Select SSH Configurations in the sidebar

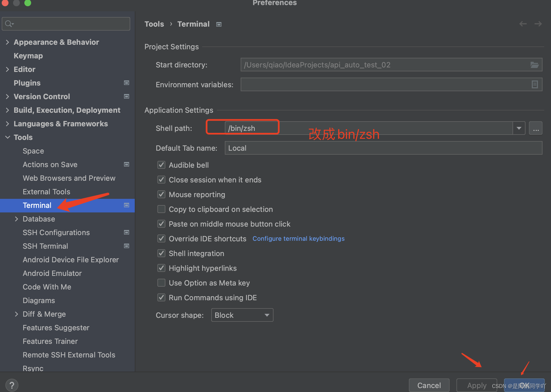(x=56, y=233)
